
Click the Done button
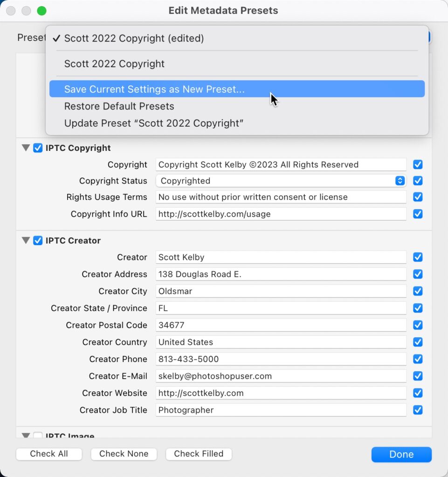tap(401, 455)
